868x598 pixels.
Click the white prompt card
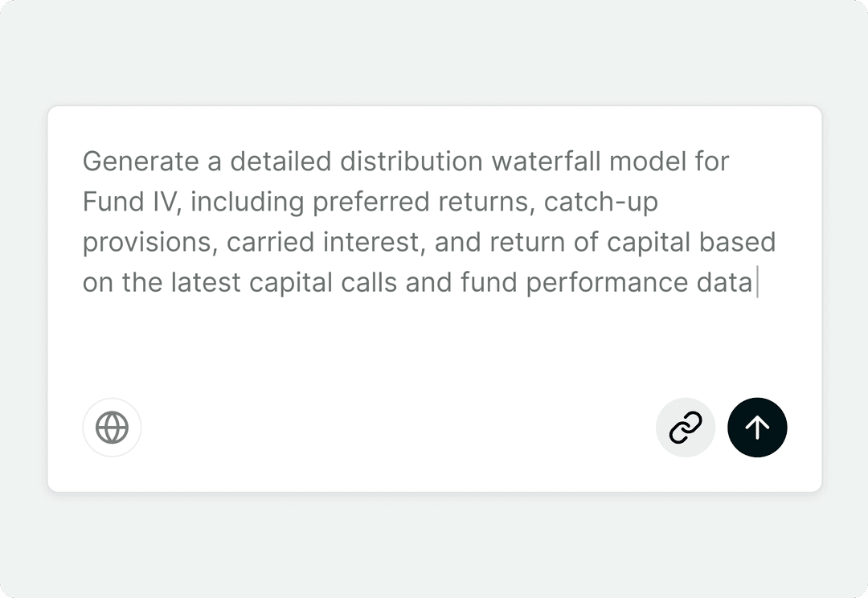point(434,297)
